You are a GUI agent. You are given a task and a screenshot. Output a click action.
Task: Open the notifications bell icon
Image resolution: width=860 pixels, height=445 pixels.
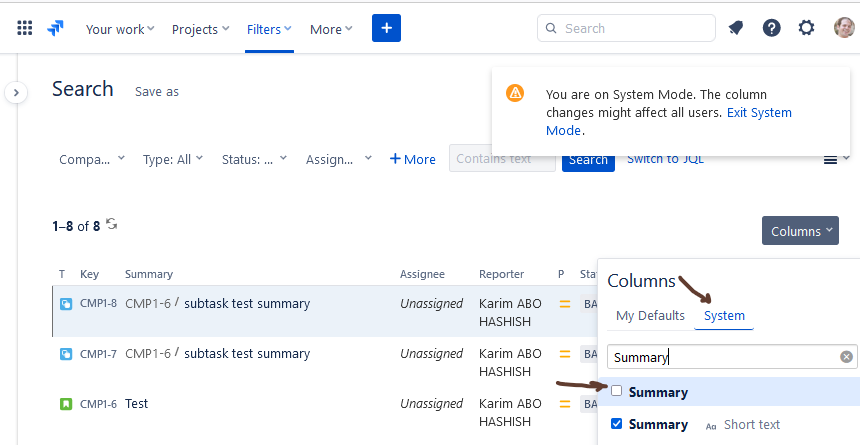pyautogui.click(x=735, y=28)
